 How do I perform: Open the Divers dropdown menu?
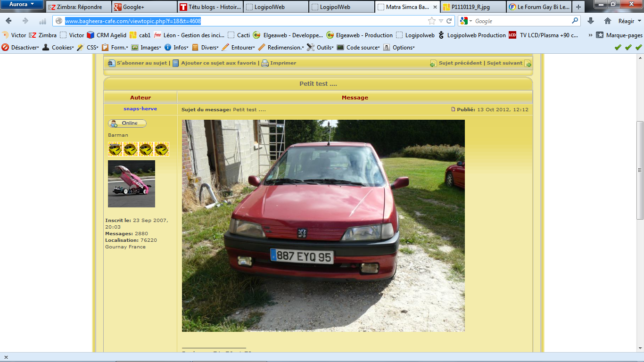click(x=206, y=47)
